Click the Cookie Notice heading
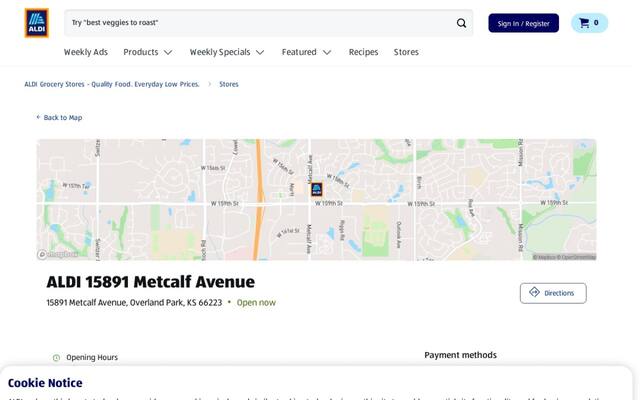Viewport: 640px width, 400px height. click(x=45, y=383)
